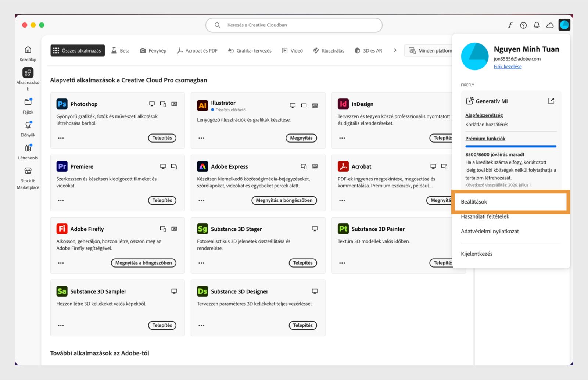Open the Előnyök sidebar icon
This screenshot has width=588, height=380.
click(28, 125)
